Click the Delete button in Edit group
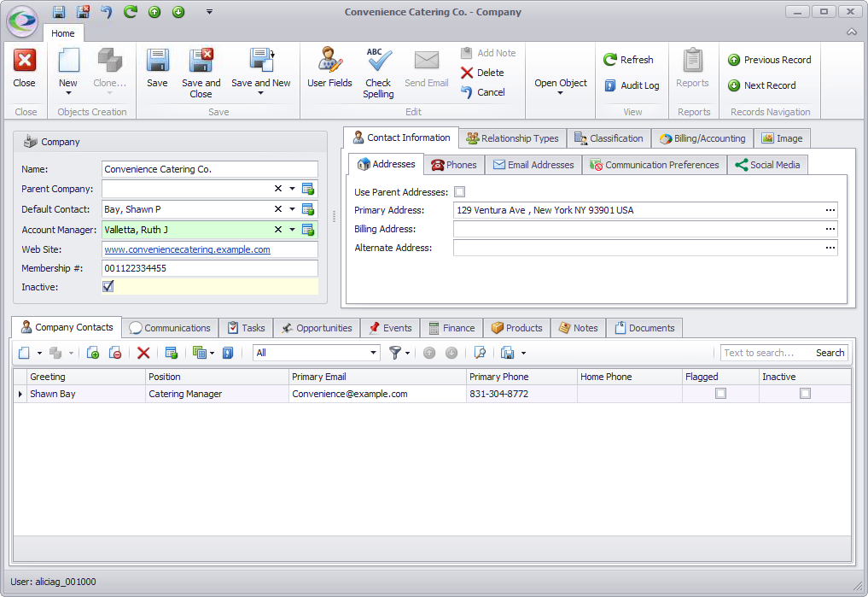The height and width of the screenshot is (597, 868). point(483,73)
